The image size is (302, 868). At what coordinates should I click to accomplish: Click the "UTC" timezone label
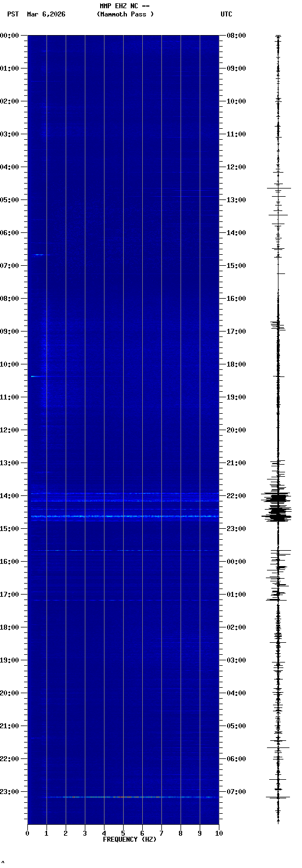pyautogui.click(x=226, y=14)
